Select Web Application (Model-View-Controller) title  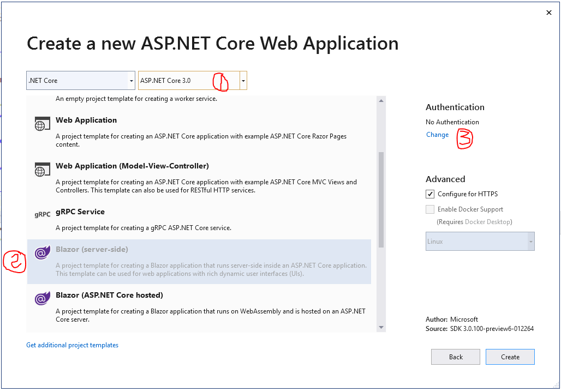coord(132,166)
